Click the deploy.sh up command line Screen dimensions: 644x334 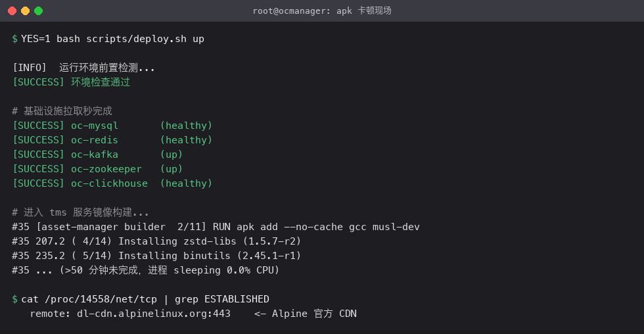(x=112, y=39)
